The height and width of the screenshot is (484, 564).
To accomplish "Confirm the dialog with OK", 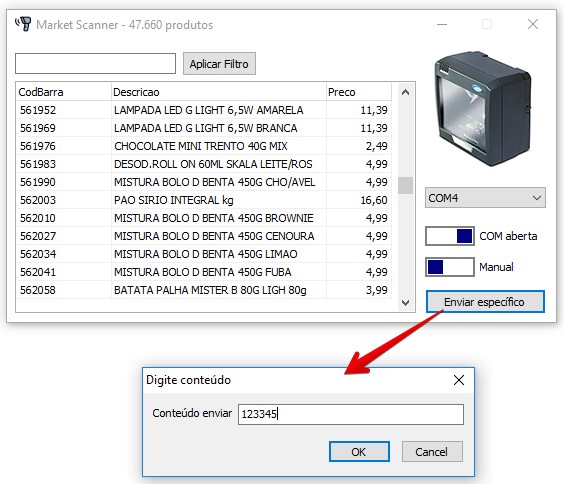I will (x=359, y=452).
